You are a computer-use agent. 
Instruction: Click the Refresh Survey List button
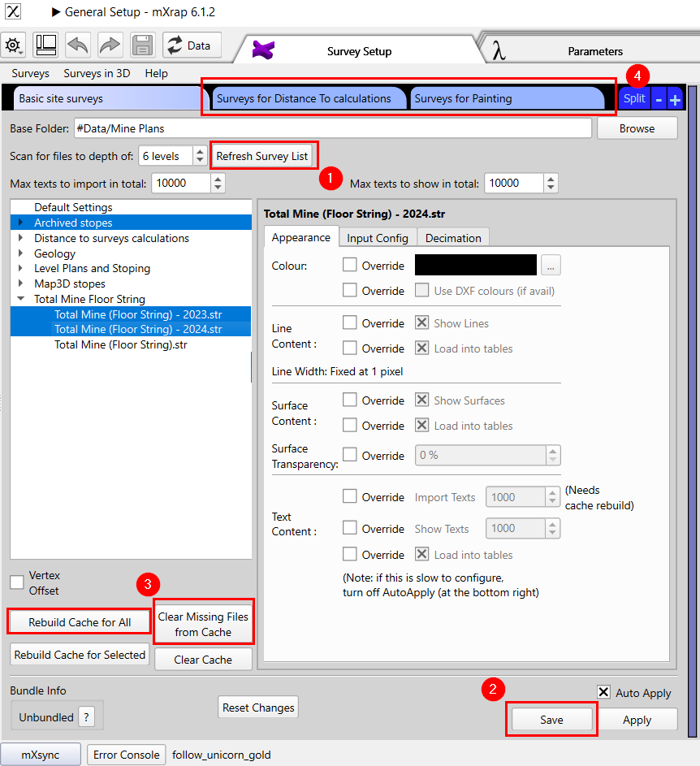coord(263,154)
